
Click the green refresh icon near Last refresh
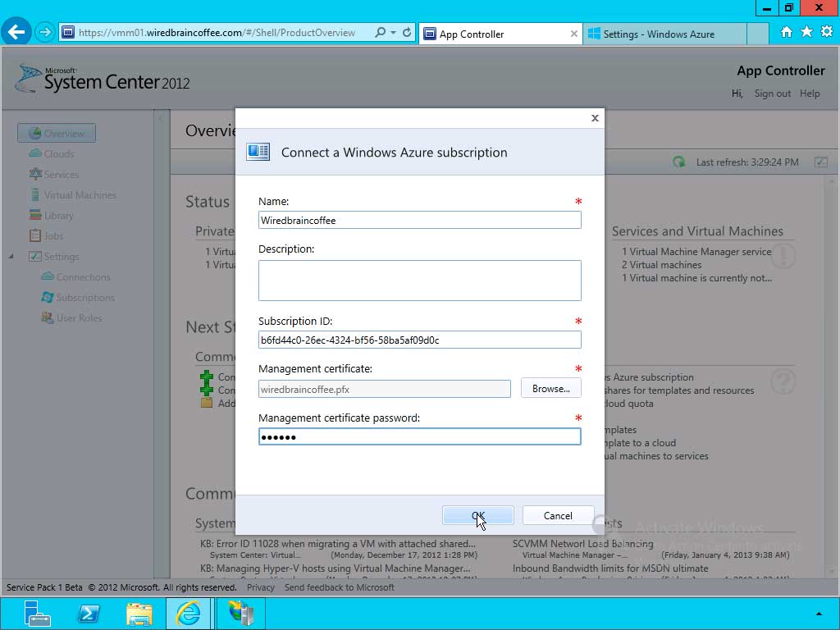pos(678,162)
